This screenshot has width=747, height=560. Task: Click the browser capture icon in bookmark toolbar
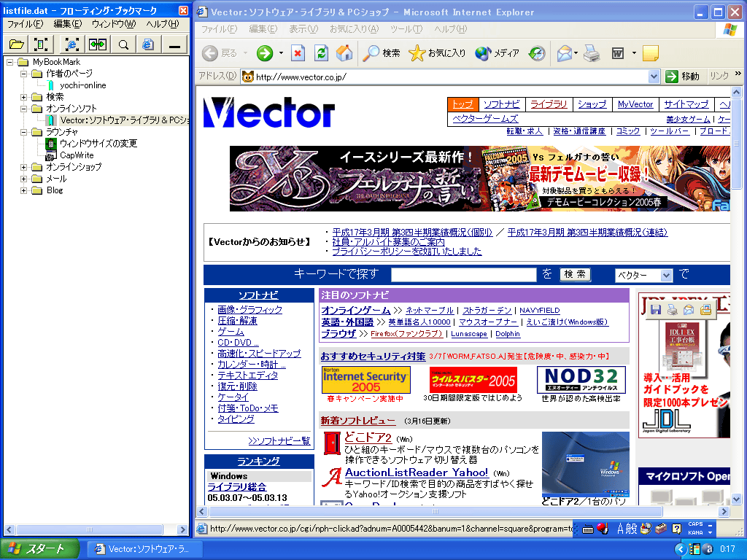[x=72, y=44]
